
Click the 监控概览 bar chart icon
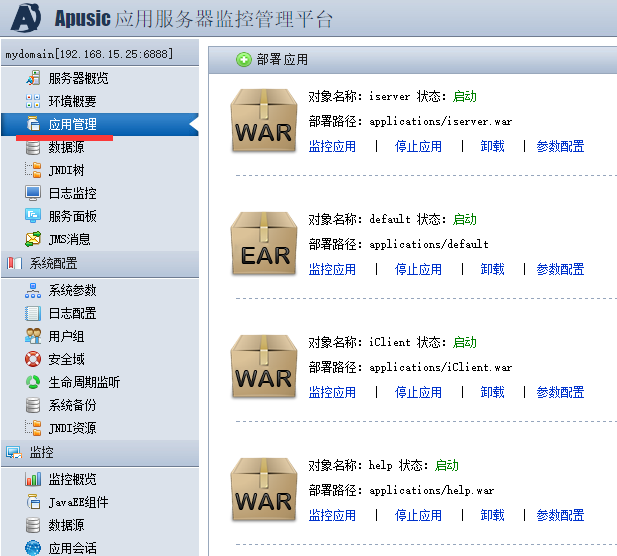[x=33, y=479]
